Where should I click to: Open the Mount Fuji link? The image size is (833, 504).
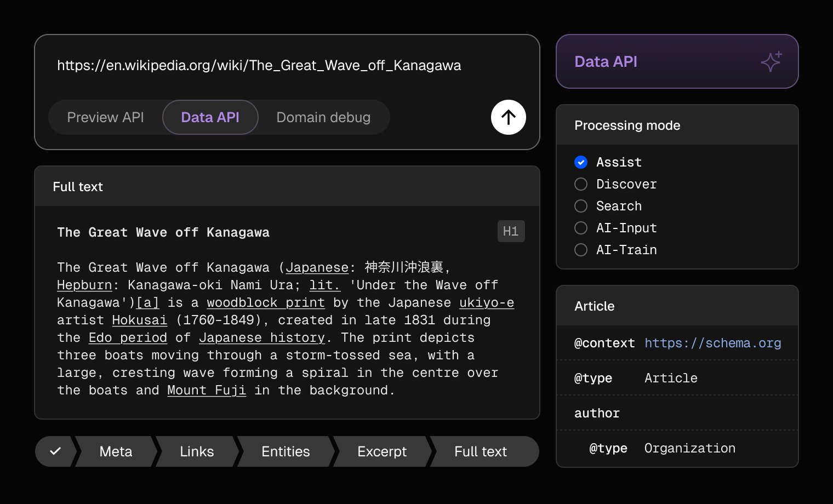[207, 390]
